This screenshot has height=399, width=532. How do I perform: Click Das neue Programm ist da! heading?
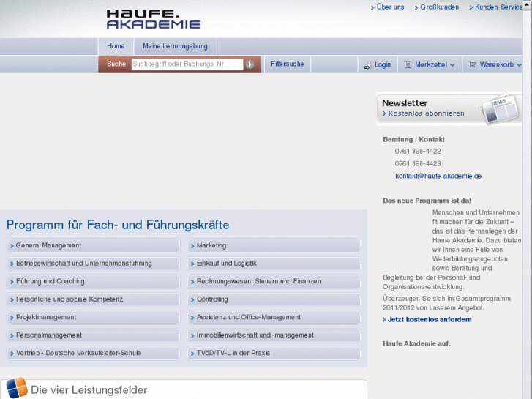pos(427,201)
